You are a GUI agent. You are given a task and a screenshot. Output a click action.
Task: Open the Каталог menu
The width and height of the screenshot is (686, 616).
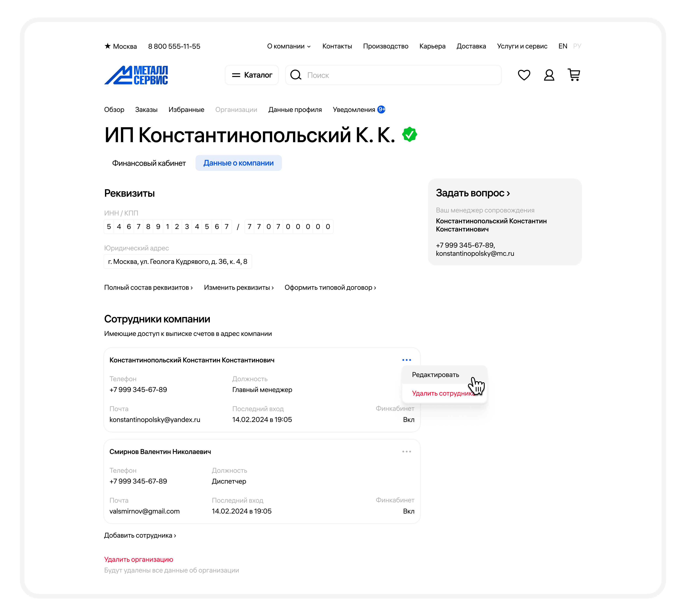coord(252,75)
